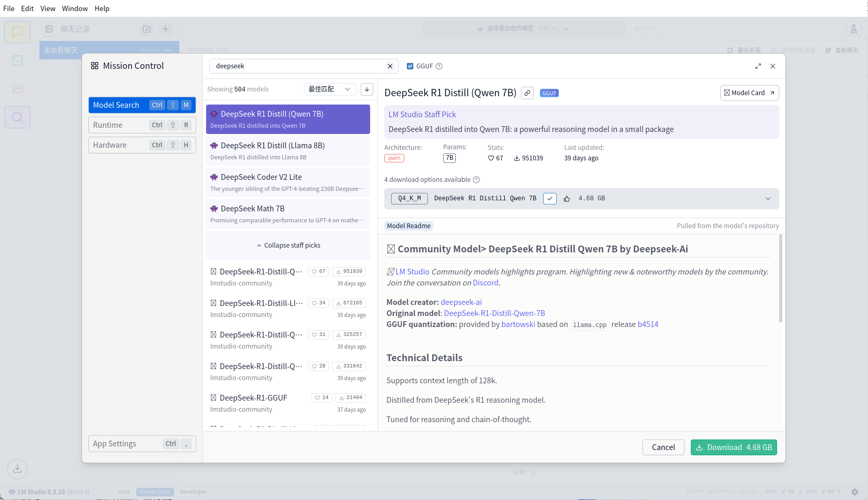Screen dimensions: 868x500
Task: Start a new chat with plus icon
Action: click(166, 29)
